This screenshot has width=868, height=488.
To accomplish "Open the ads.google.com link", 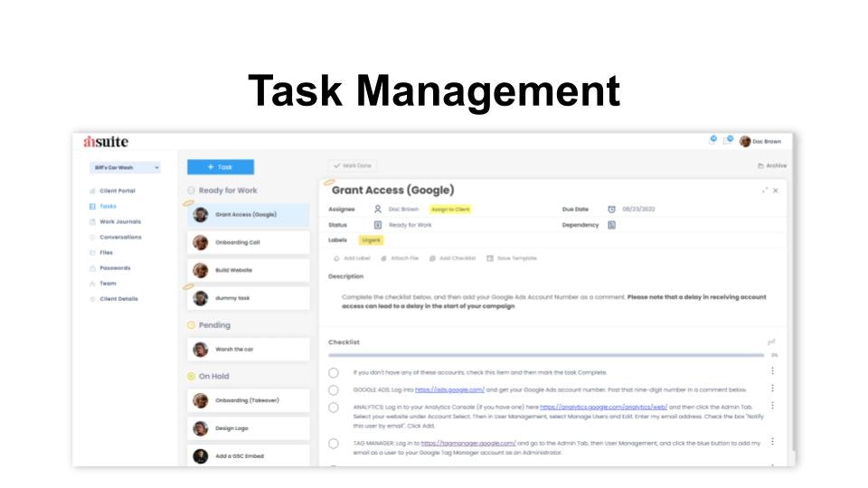I will 449,390.
